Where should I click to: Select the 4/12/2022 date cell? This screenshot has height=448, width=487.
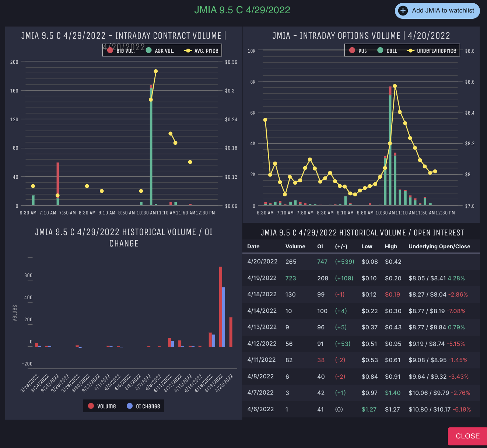coord(262,344)
